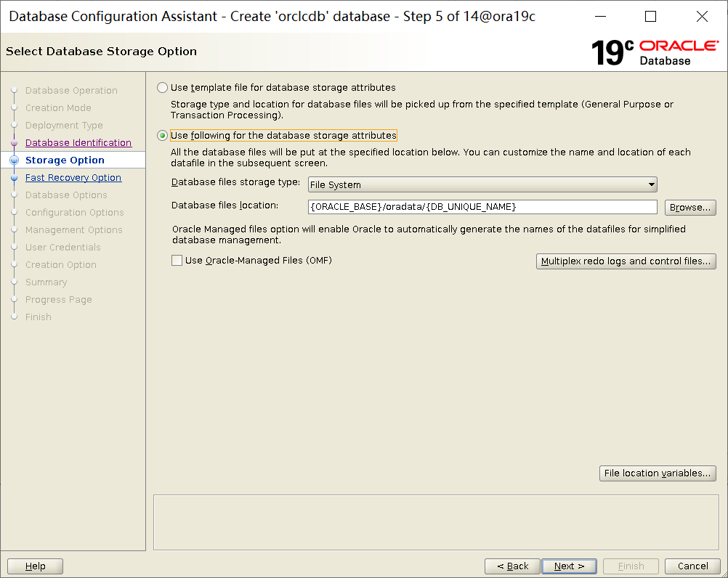Open Multiplex redo logs and control files
The width and height of the screenshot is (728, 578).
click(x=626, y=261)
